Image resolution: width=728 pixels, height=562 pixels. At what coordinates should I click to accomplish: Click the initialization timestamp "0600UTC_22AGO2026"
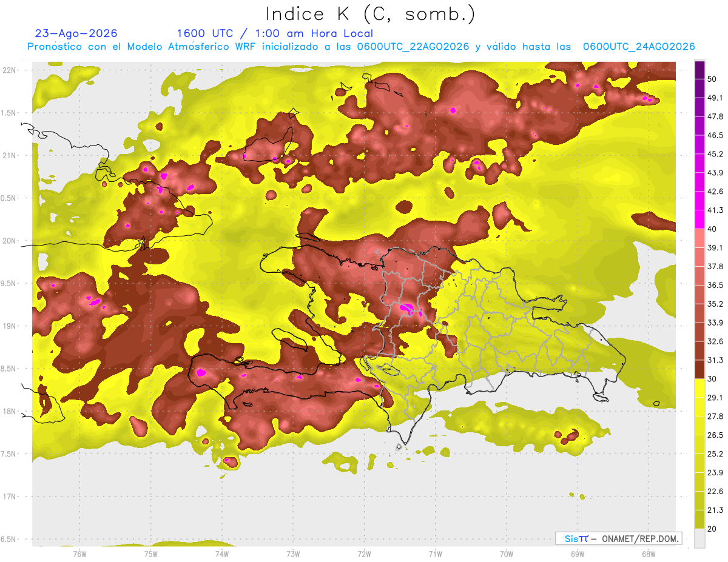[x=413, y=47]
